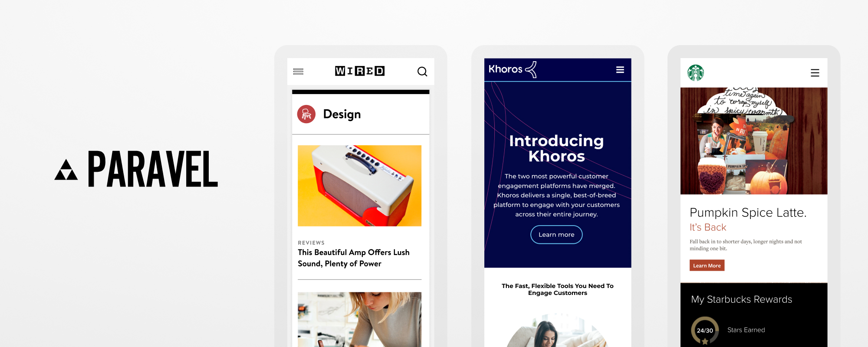Screen dimensions: 868x347
Task: Click the woman sketching article image
Action: click(359, 319)
